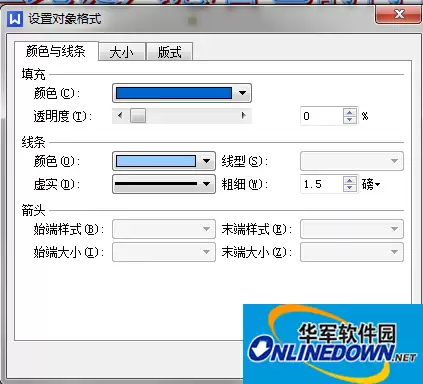This screenshot has width=423, height=384.
Task: Click the transparency percent input field
Action: pos(322,116)
